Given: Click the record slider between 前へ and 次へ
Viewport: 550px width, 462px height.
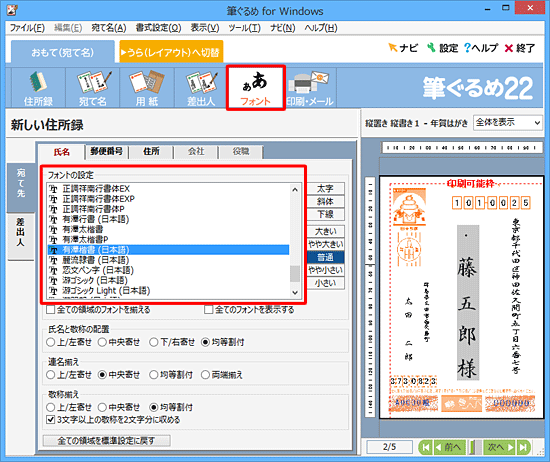Looking at the screenshot, I should tap(475, 447).
